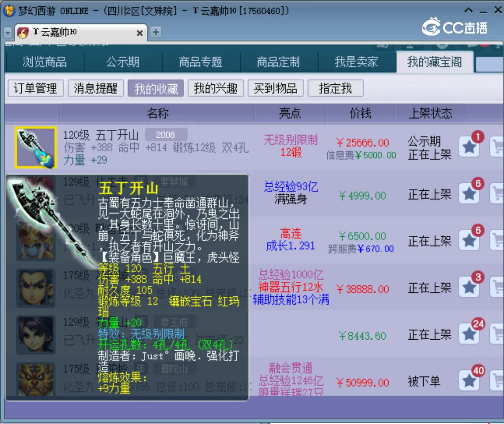This screenshot has height=424, width=504.
Task: Click price ￥50999.00
Action: tap(363, 383)
